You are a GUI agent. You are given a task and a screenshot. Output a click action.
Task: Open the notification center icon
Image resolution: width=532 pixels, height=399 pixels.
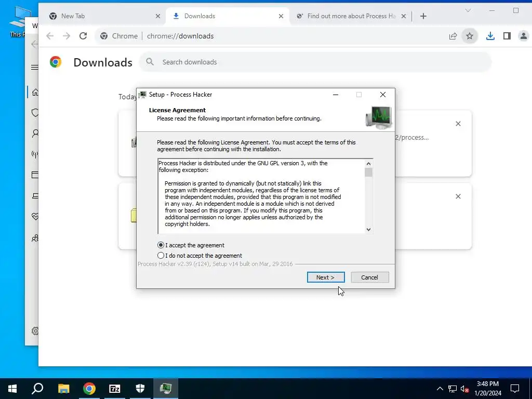point(515,389)
